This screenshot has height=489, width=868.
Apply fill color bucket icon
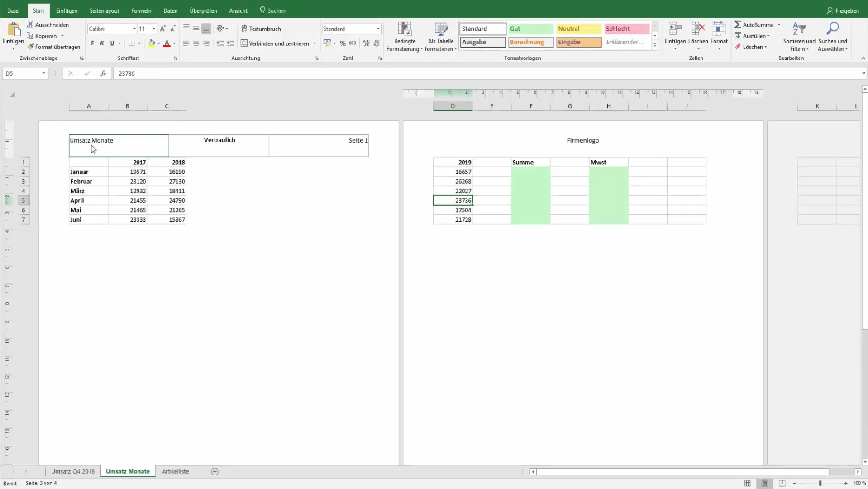click(152, 43)
